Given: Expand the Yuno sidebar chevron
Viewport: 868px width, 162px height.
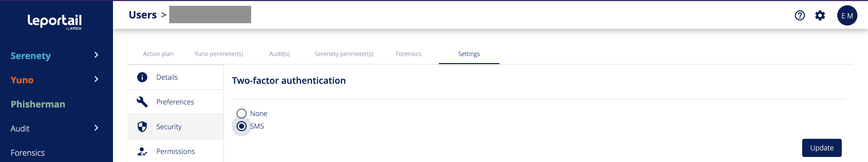Looking at the screenshot, I should [x=96, y=79].
